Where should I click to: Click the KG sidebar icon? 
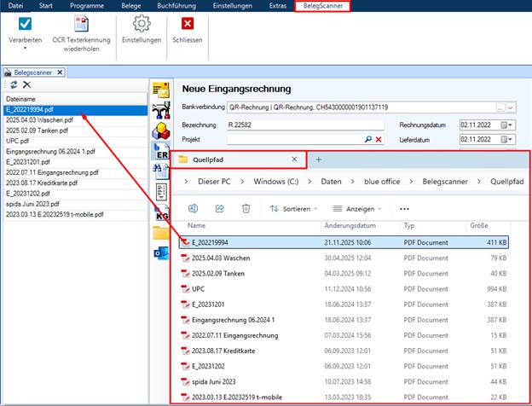pyautogui.click(x=161, y=212)
